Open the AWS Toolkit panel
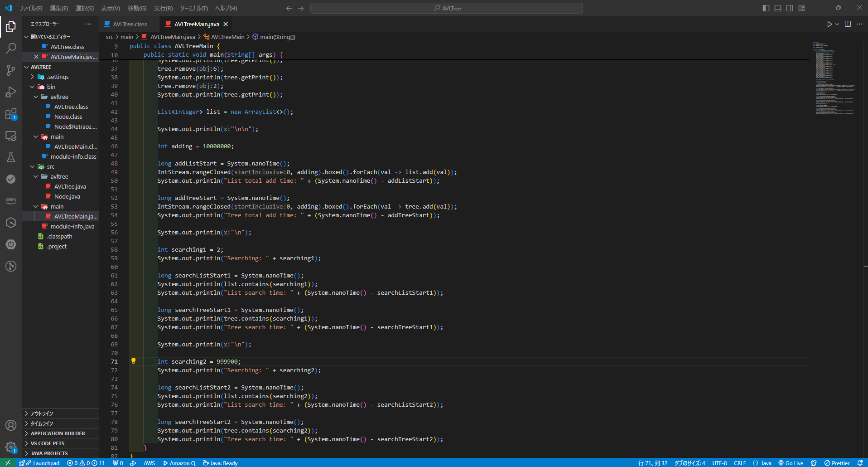 pos(11,200)
